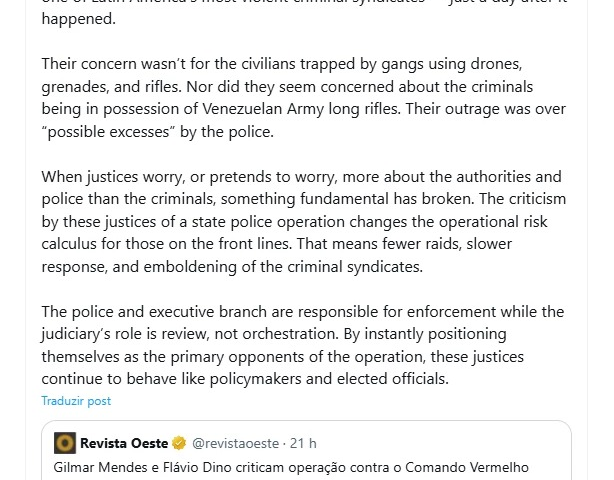The width and height of the screenshot is (614, 480).
Task: Open the Revista Oeste display name
Action: point(124,443)
